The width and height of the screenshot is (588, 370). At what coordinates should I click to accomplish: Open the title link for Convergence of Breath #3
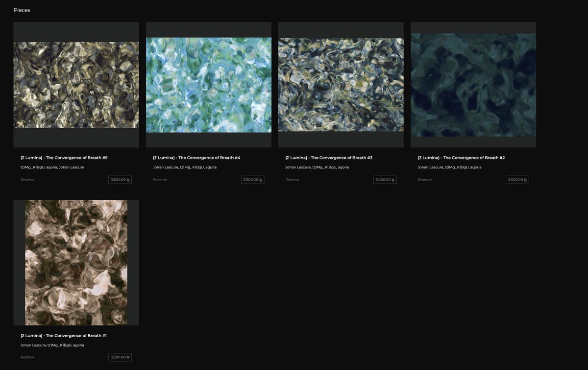(x=328, y=158)
